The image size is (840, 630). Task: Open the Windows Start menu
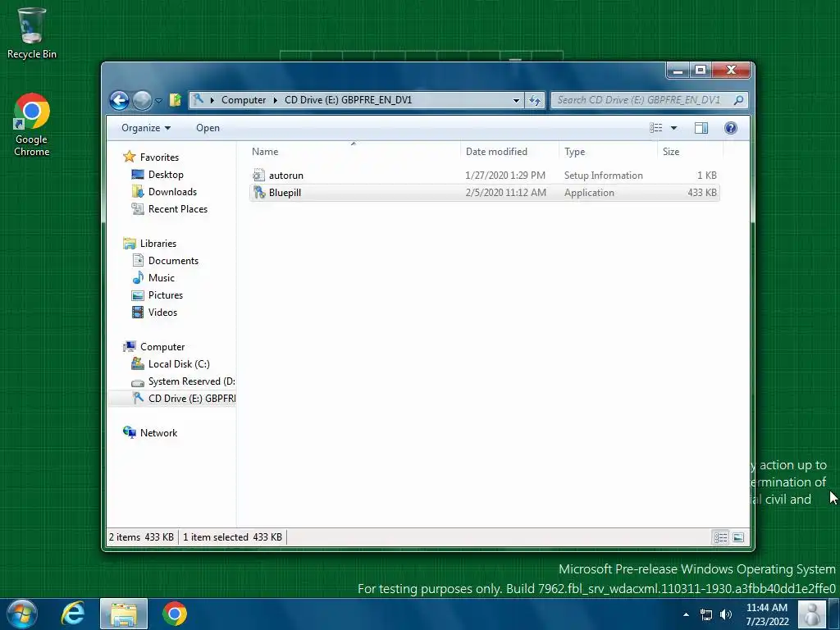pos(22,614)
